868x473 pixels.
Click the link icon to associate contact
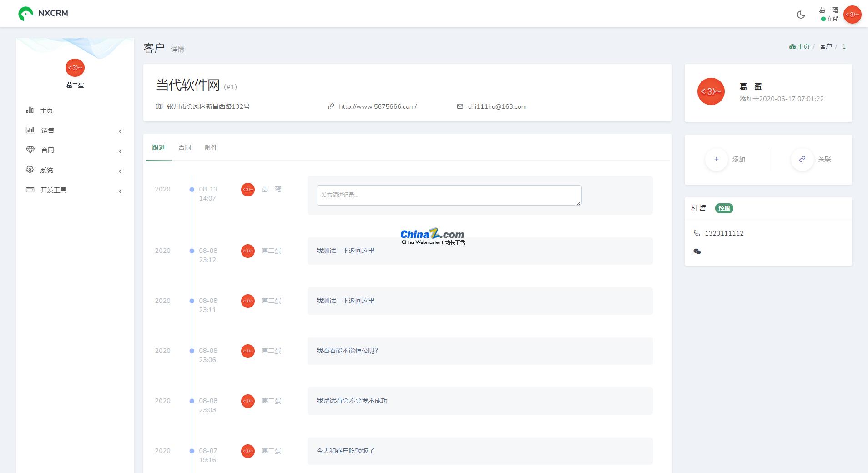pos(802,159)
